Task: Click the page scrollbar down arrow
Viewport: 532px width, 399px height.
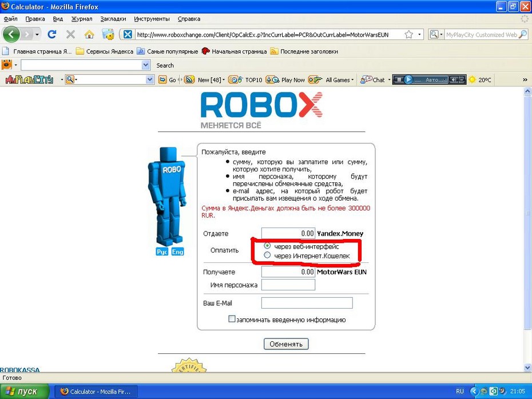Action: 527,368
